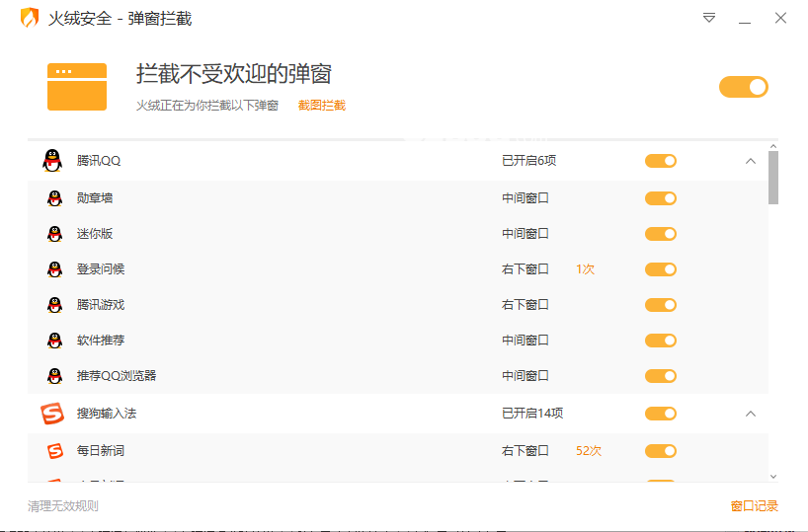This screenshot has height=532, width=808.
Task: Click 右下窗口 in the 登录问候 row
Action: point(525,269)
